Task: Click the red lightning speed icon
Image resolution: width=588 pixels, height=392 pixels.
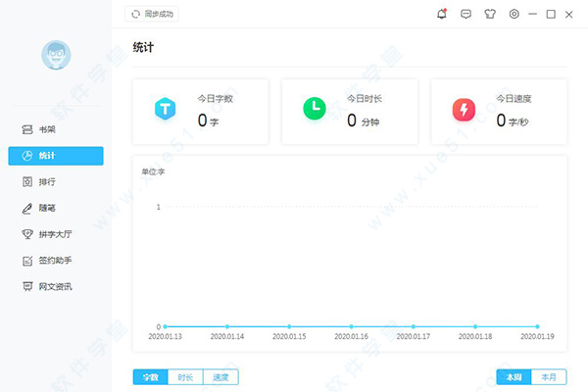Action: 464,110
